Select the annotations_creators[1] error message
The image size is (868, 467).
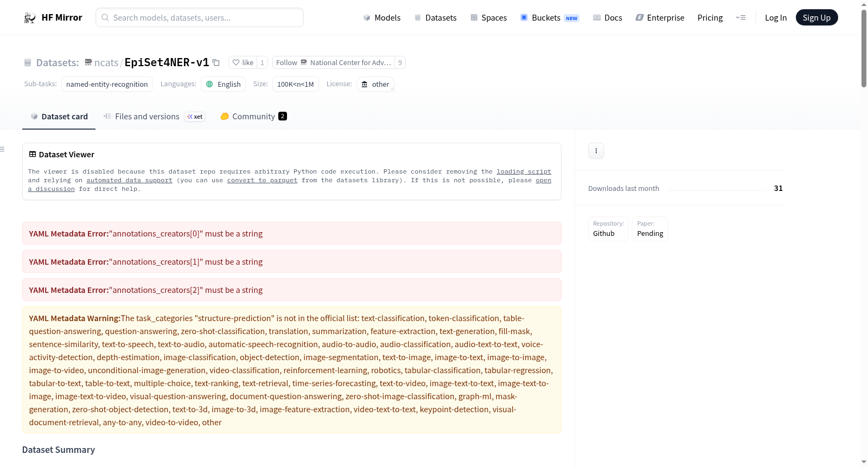click(x=292, y=261)
